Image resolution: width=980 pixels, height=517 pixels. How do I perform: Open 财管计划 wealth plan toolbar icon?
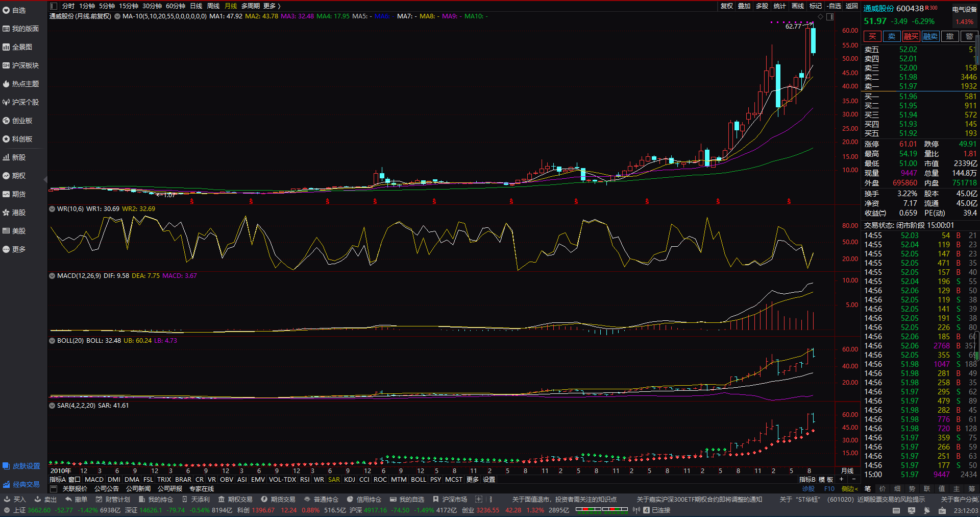pyautogui.click(x=99, y=499)
